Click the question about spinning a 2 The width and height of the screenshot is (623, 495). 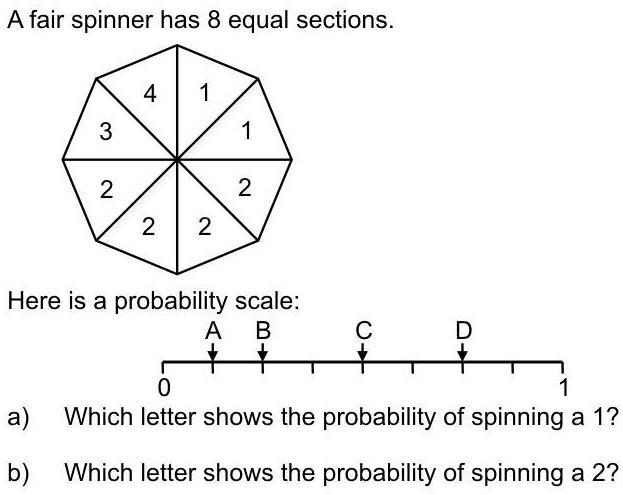[x=340, y=472]
